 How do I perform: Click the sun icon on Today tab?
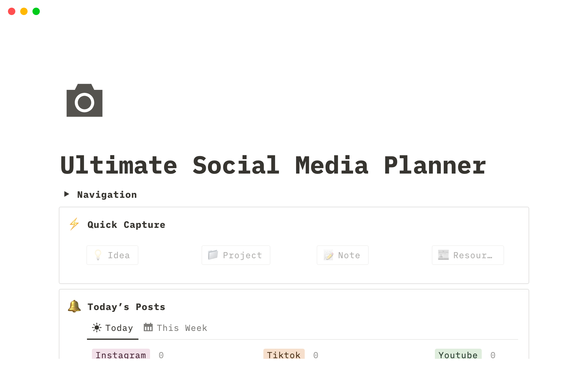[96, 328]
